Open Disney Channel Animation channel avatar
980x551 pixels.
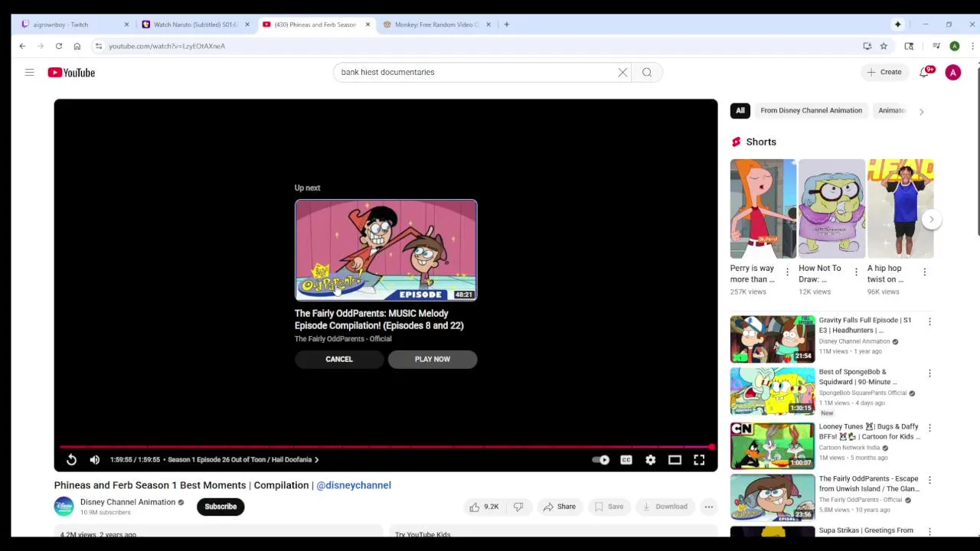64,507
